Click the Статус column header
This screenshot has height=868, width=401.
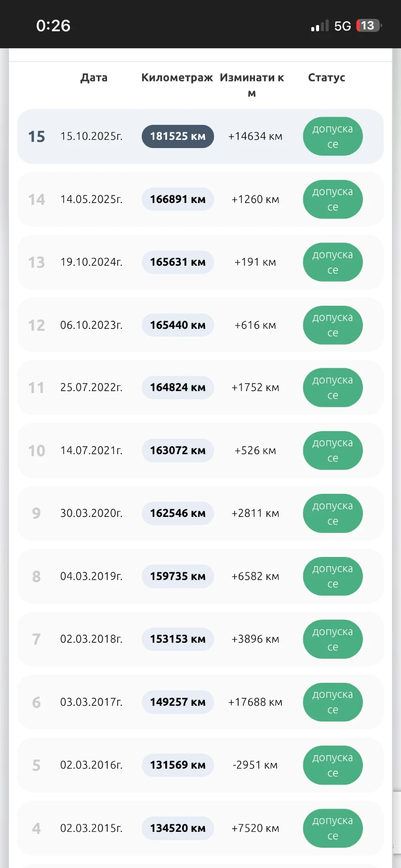326,78
